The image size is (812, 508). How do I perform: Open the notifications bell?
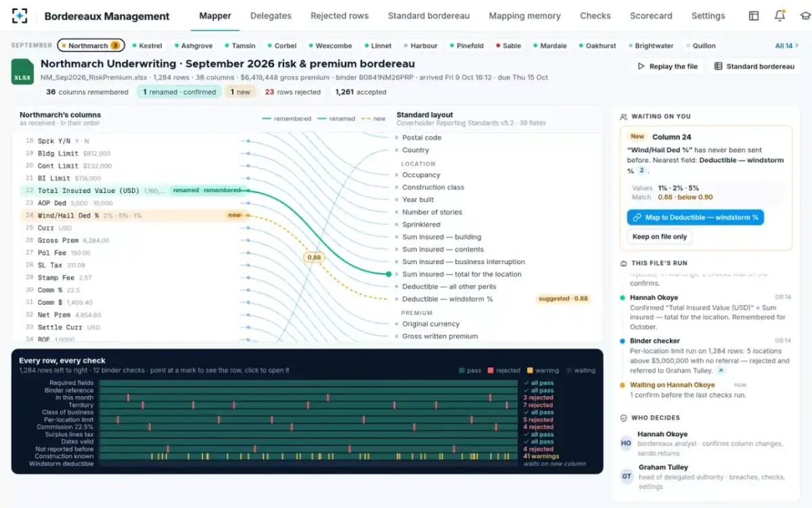tap(780, 16)
